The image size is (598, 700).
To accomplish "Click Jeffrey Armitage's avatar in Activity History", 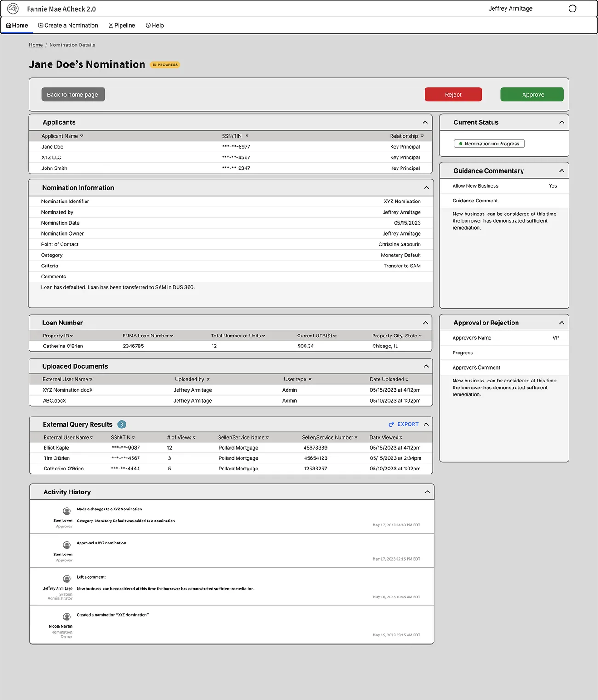I will tap(67, 579).
